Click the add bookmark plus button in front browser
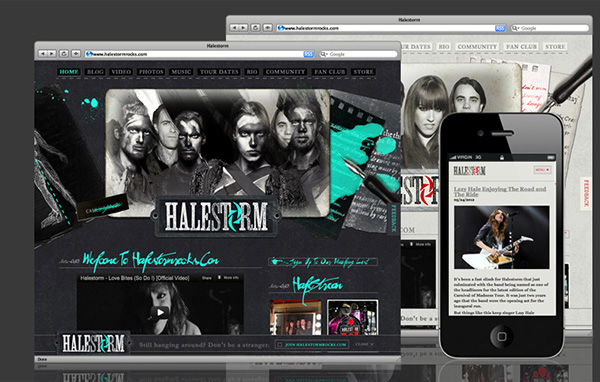The image size is (600, 382). (x=76, y=54)
